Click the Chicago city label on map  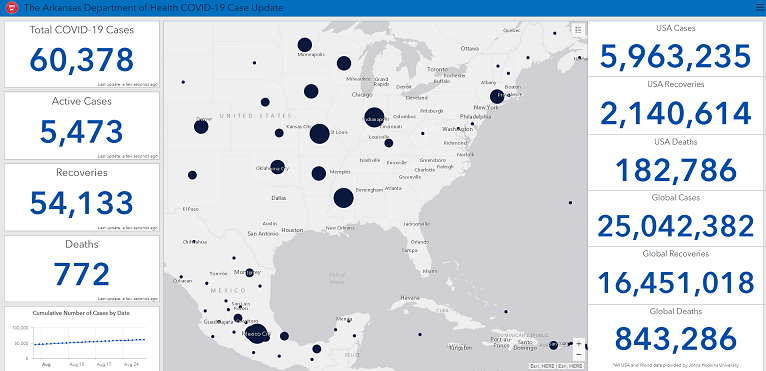tap(362, 95)
